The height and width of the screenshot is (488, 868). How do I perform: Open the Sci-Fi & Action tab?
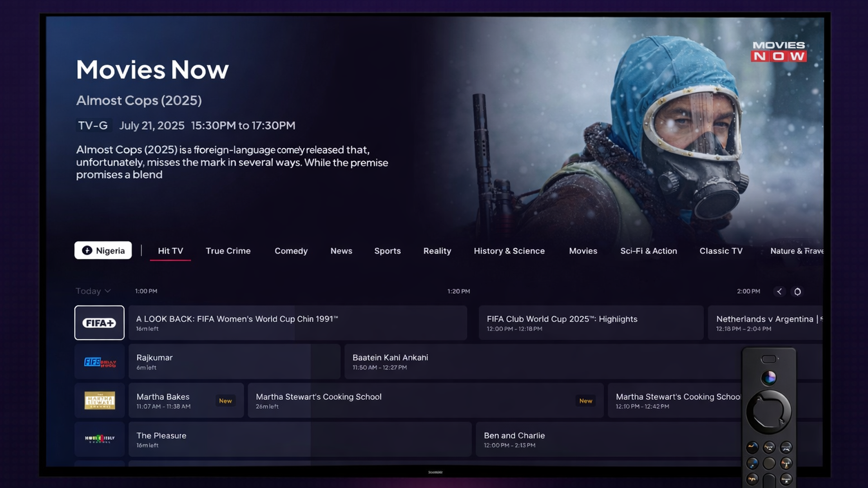649,251
